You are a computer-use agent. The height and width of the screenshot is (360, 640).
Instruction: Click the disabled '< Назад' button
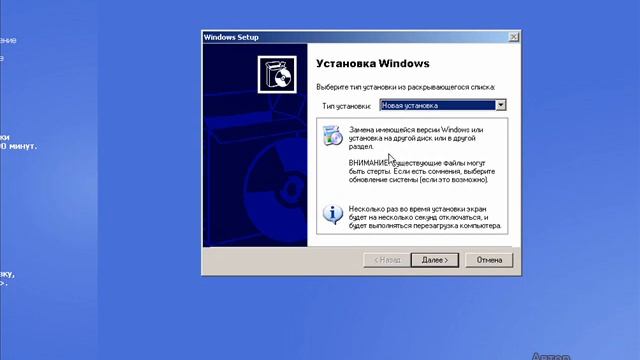click(x=387, y=260)
